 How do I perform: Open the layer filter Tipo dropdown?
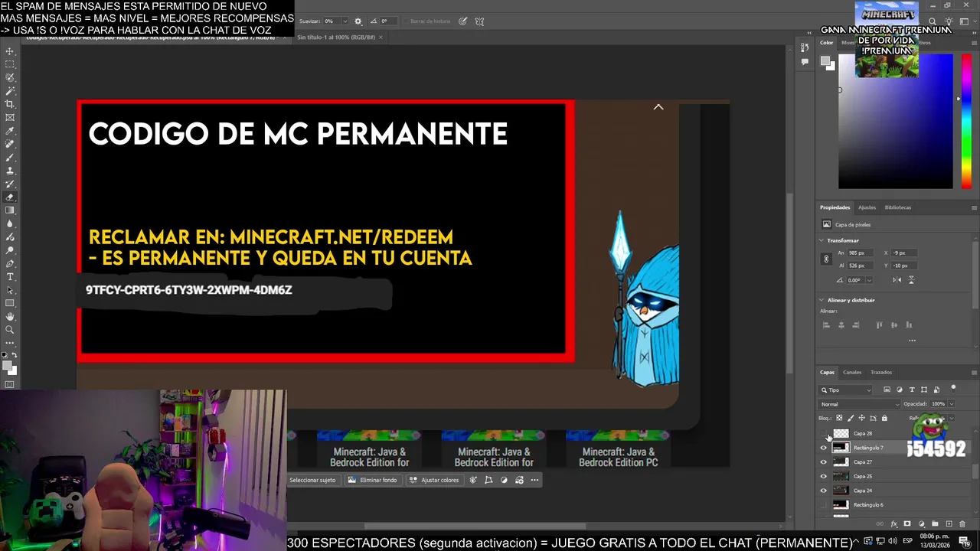(846, 390)
